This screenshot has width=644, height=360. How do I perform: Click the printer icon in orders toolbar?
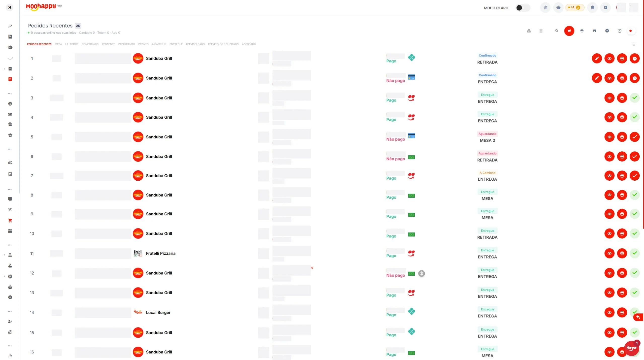click(582, 31)
